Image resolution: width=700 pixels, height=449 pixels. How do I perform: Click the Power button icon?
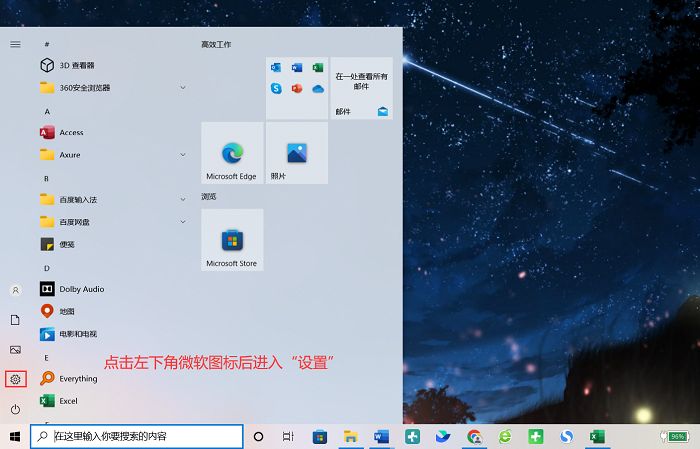(x=16, y=409)
